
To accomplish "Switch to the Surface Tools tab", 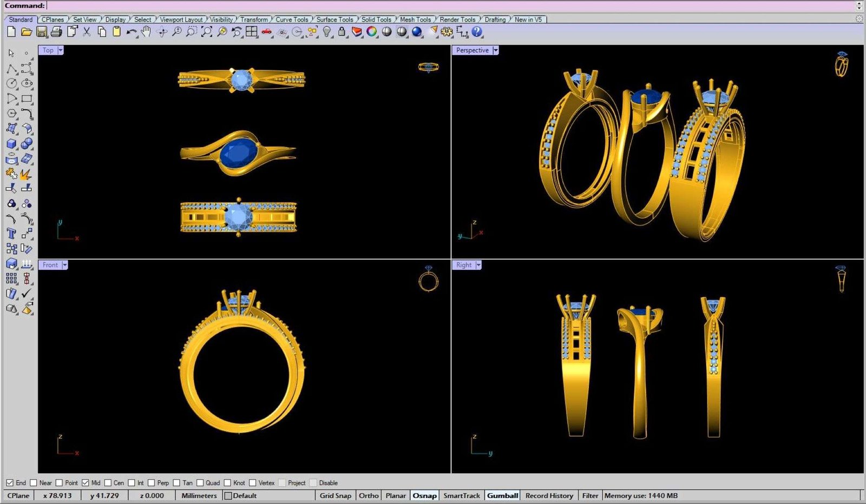I will click(x=334, y=19).
